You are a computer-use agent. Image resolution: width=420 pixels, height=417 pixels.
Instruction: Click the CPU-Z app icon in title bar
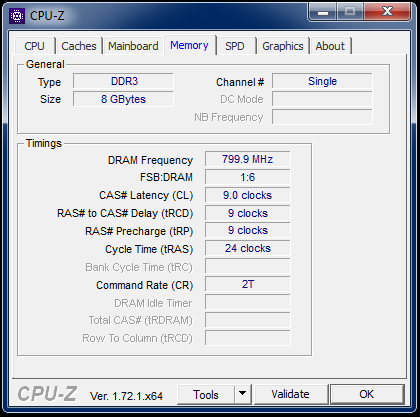coord(17,15)
